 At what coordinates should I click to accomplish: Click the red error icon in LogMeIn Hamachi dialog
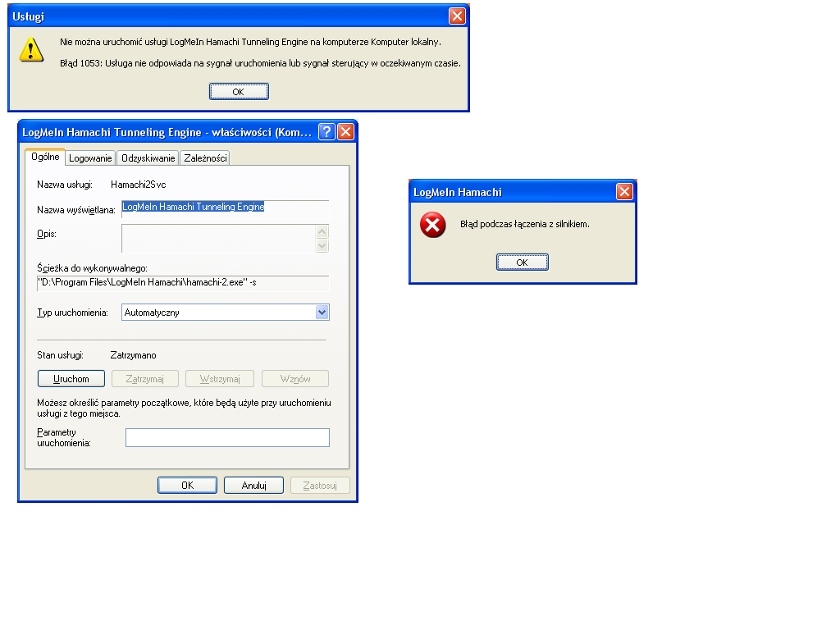coord(433,225)
